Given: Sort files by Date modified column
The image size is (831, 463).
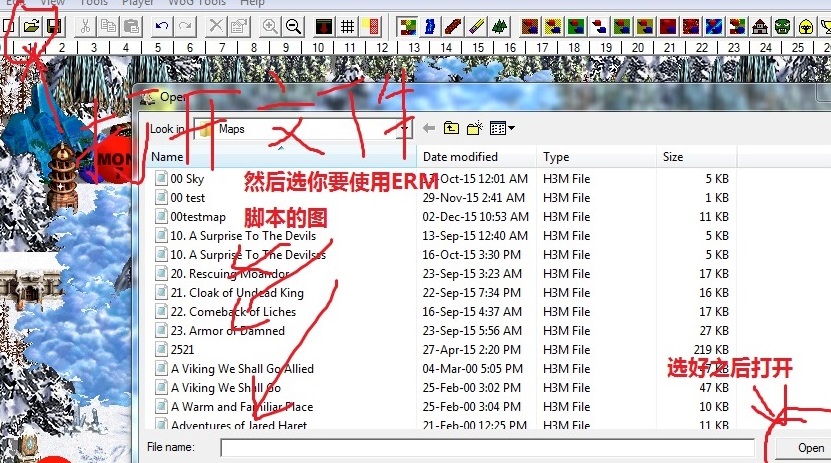Looking at the screenshot, I should 477,157.
